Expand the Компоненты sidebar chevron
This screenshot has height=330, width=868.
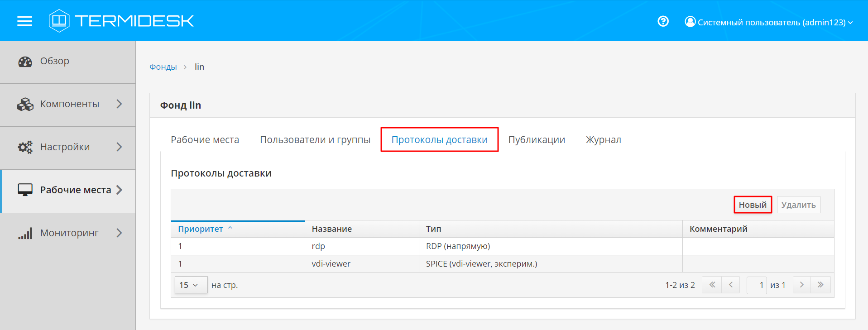tap(119, 104)
